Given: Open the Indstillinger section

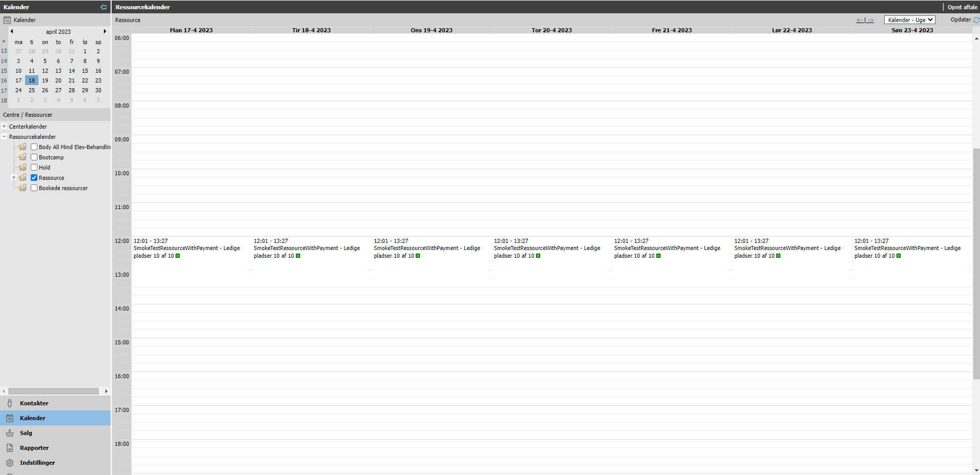Looking at the screenshot, I should coord(55,463).
